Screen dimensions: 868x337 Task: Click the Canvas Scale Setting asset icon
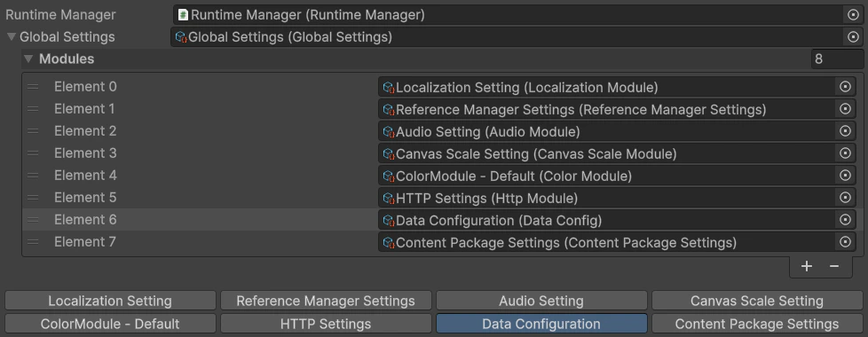click(x=389, y=153)
